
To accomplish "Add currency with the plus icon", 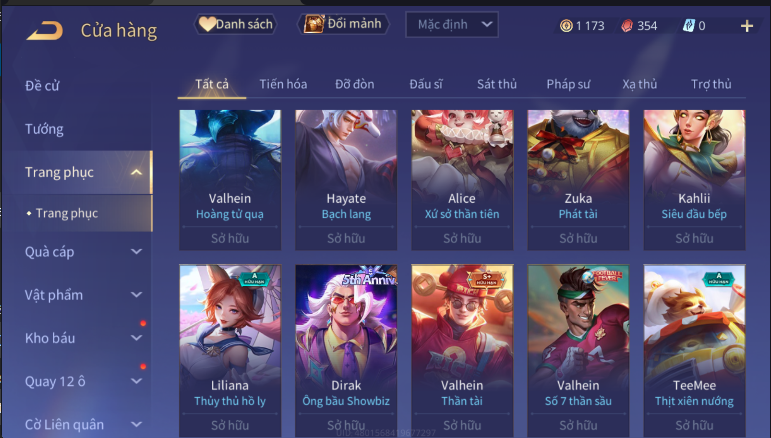I will point(747,26).
